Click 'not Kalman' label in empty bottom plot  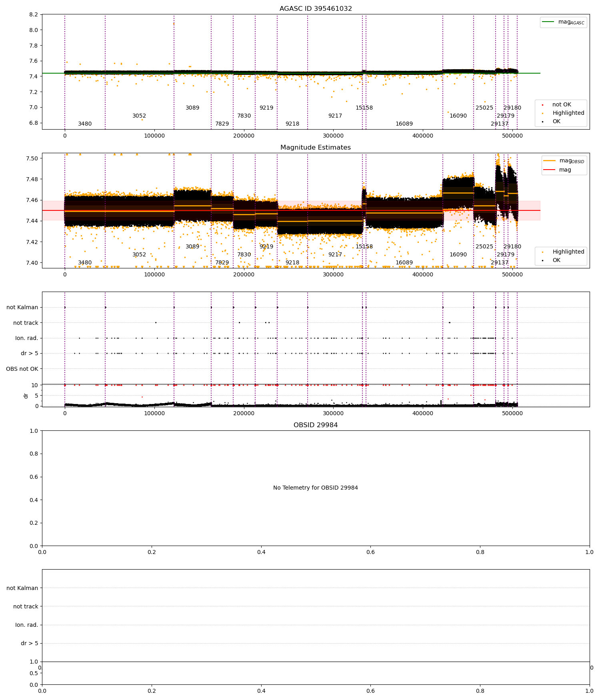[x=22, y=588]
